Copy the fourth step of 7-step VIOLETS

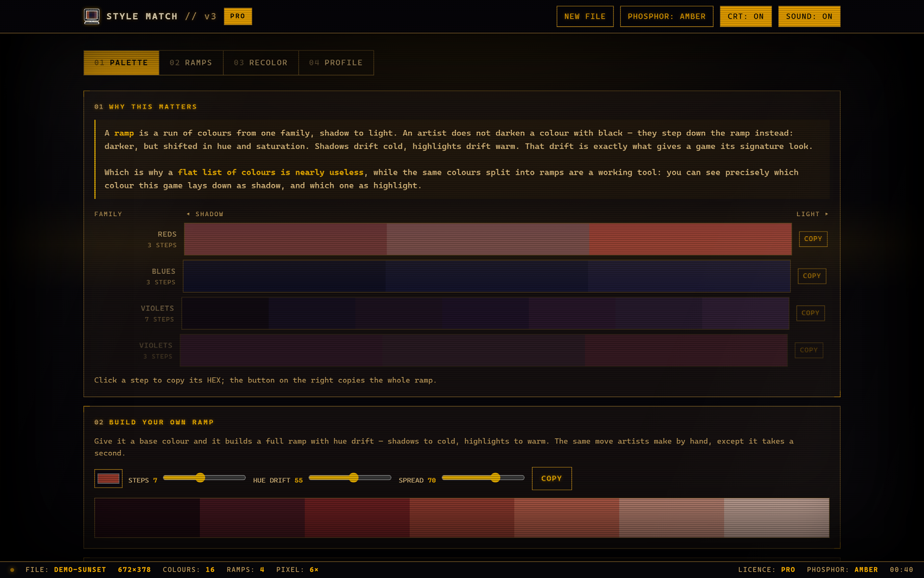point(486,313)
